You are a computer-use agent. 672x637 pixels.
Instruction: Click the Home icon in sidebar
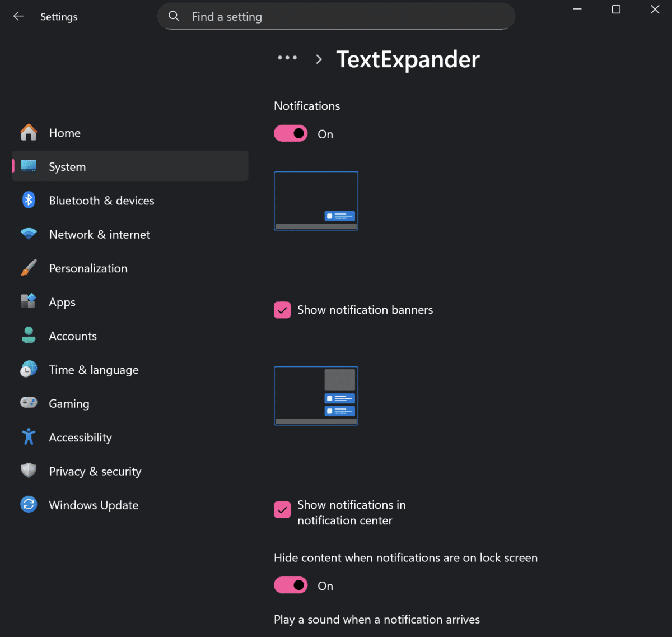[x=29, y=133]
